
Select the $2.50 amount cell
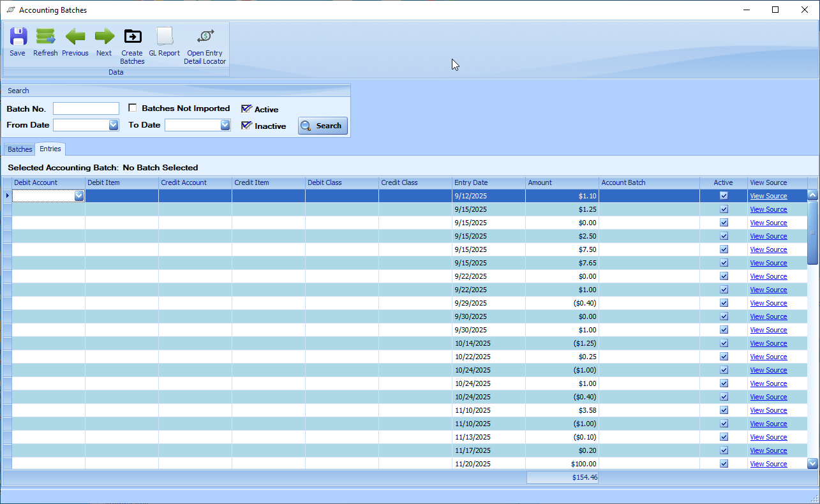click(562, 236)
